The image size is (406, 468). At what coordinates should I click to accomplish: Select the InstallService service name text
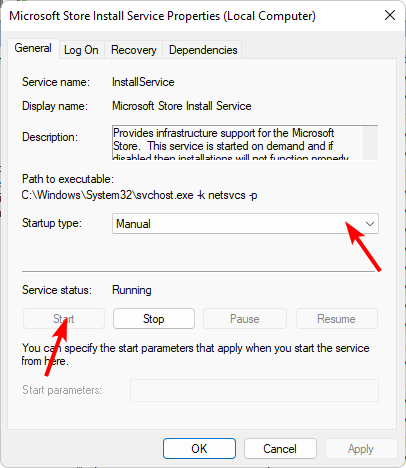143,82
